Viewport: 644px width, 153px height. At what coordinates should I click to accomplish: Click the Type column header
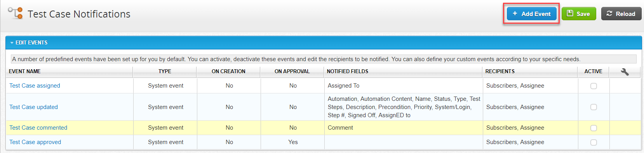click(165, 72)
